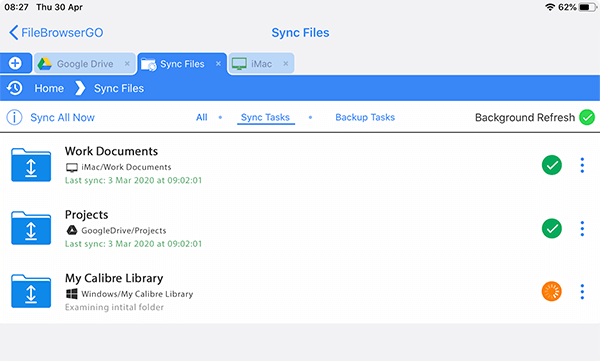The height and width of the screenshot is (361, 600).
Task: Switch to Backup Tasks filter
Action: (365, 118)
